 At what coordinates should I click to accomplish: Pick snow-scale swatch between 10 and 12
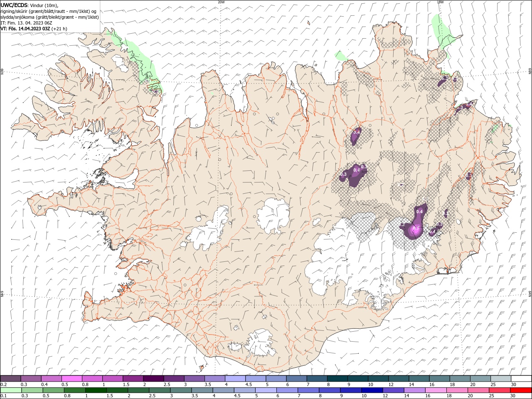(378, 379)
